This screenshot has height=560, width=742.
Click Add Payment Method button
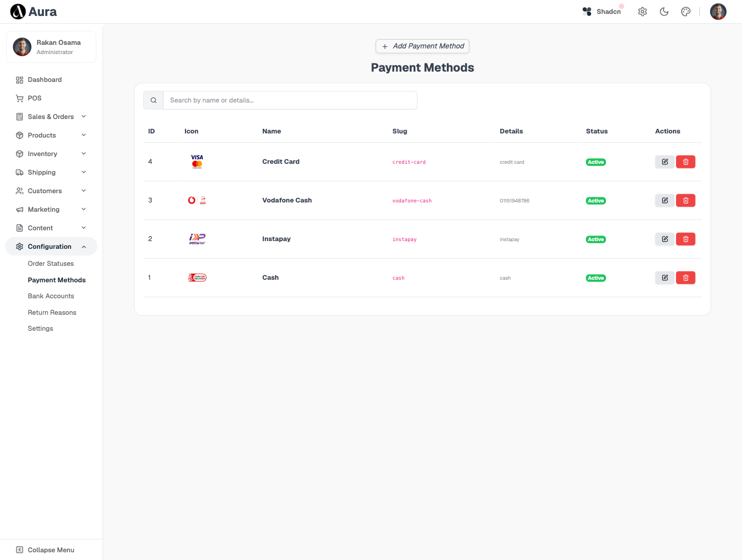pyautogui.click(x=423, y=46)
